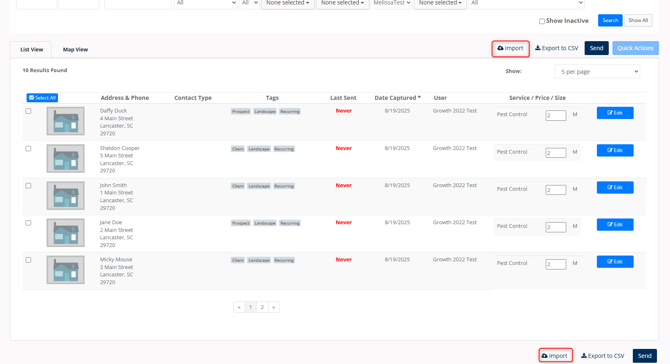
Task: Click Pest Control in Micky Mouse row
Action: 512,263
